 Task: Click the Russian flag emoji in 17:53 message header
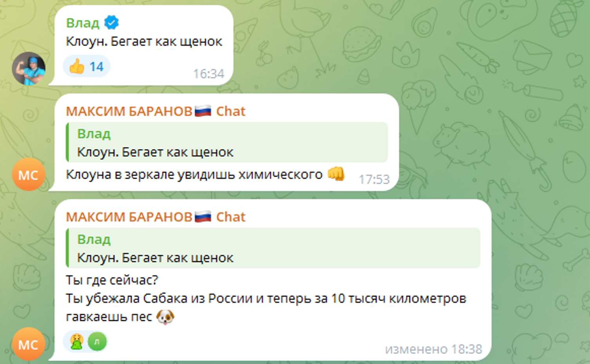[x=203, y=111]
